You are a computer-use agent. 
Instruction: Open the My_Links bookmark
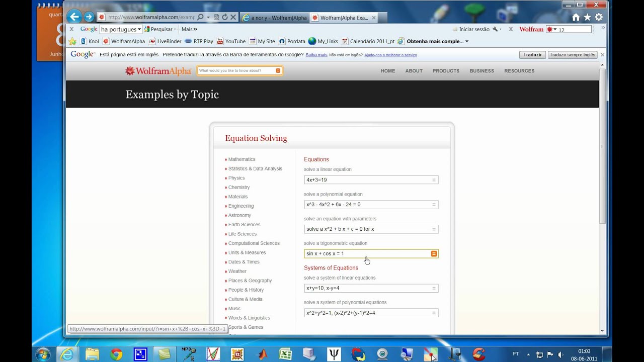coord(323,41)
